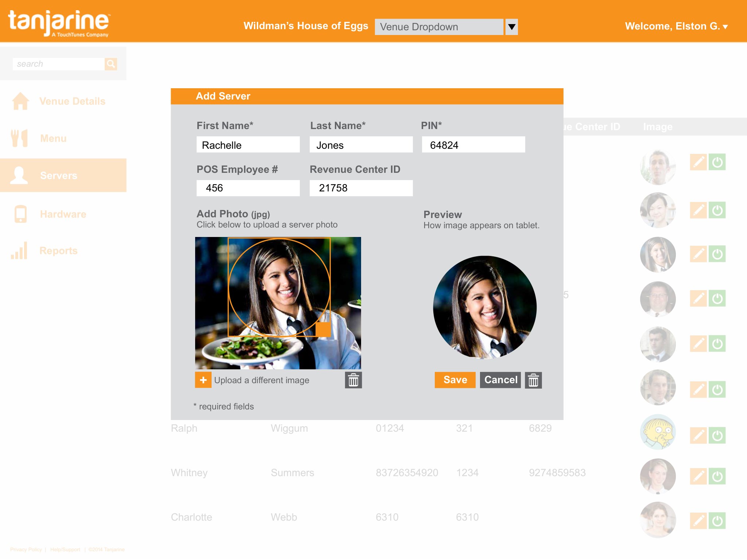Open Venue Details in sidebar
The width and height of the screenshot is (747, 560).
point(73,101)
